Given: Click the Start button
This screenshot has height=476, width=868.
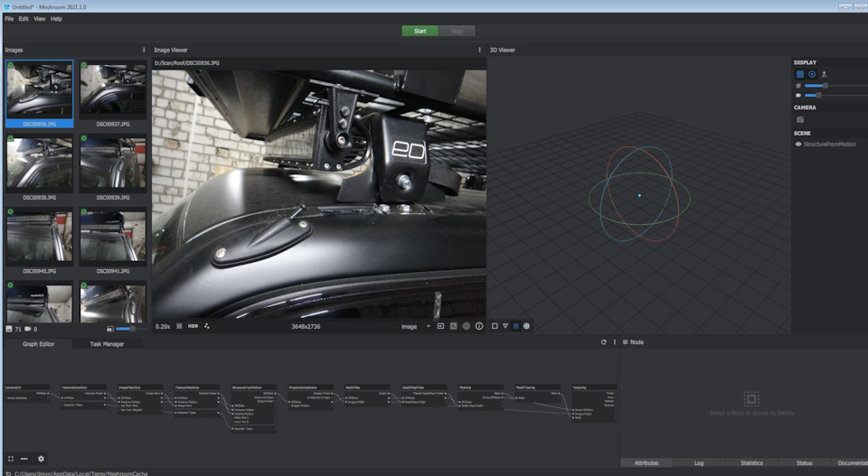Looking at the screenshot, I should 420,31.
